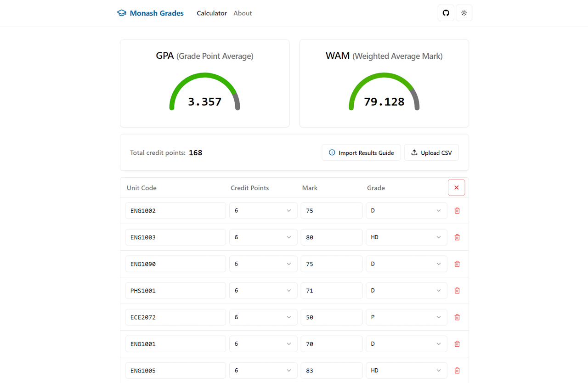Click the mark field showing 50
This screenshot has height=383, width=588.
pos(332,317)
